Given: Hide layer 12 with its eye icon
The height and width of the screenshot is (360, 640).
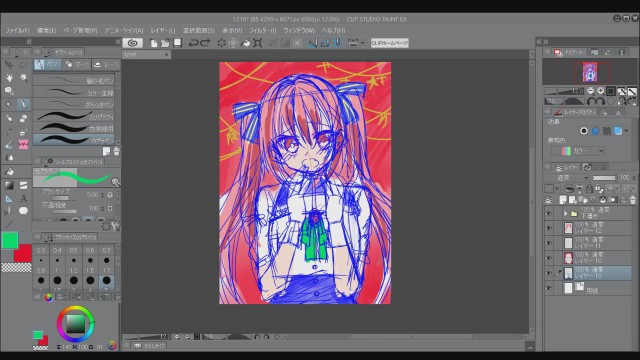Looking at the screenshot, I should pos(549,228).
